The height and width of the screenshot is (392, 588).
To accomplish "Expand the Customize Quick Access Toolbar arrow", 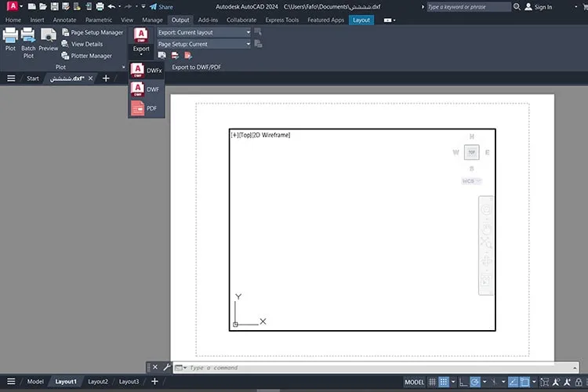I will click(x=143, y=7).
